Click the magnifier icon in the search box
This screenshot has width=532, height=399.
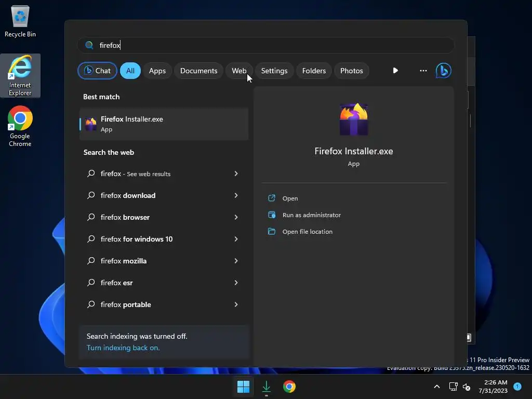[x=89, y=45]
